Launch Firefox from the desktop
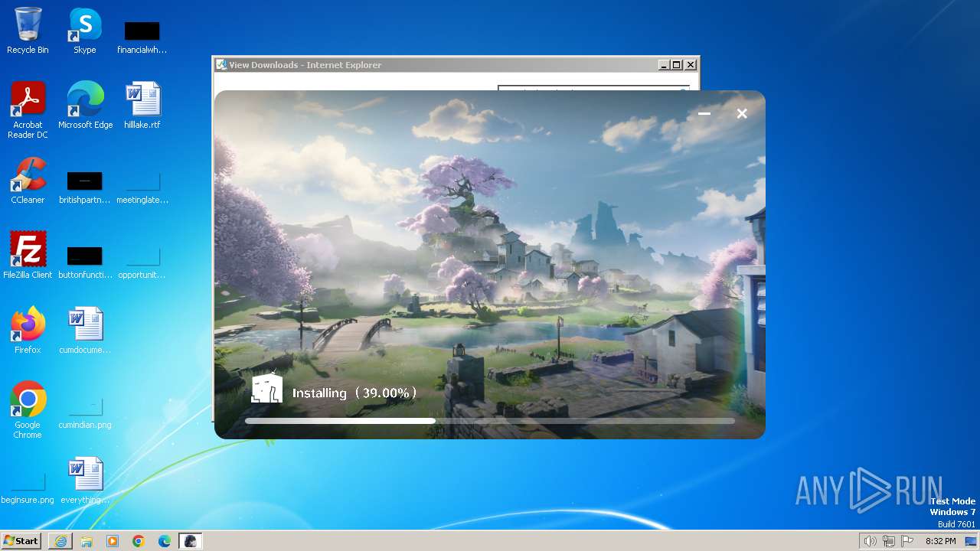980x551 pixels. click(x=28, y=331)
